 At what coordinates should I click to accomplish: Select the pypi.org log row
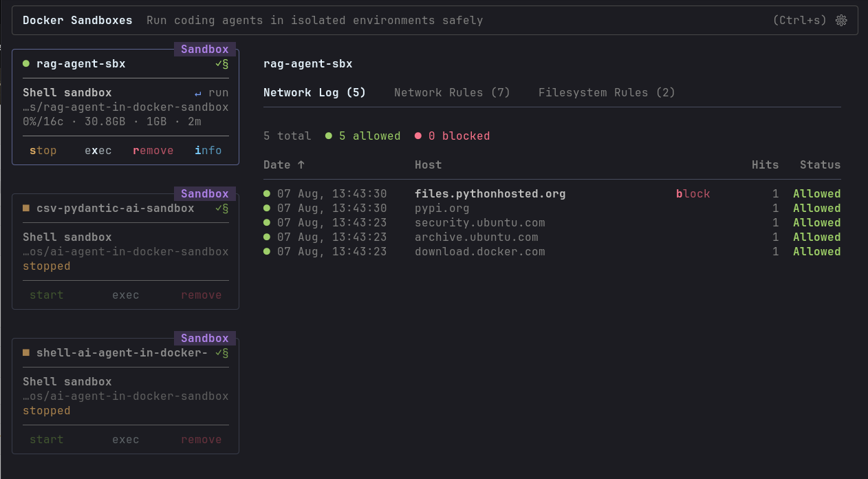[552, 209]
